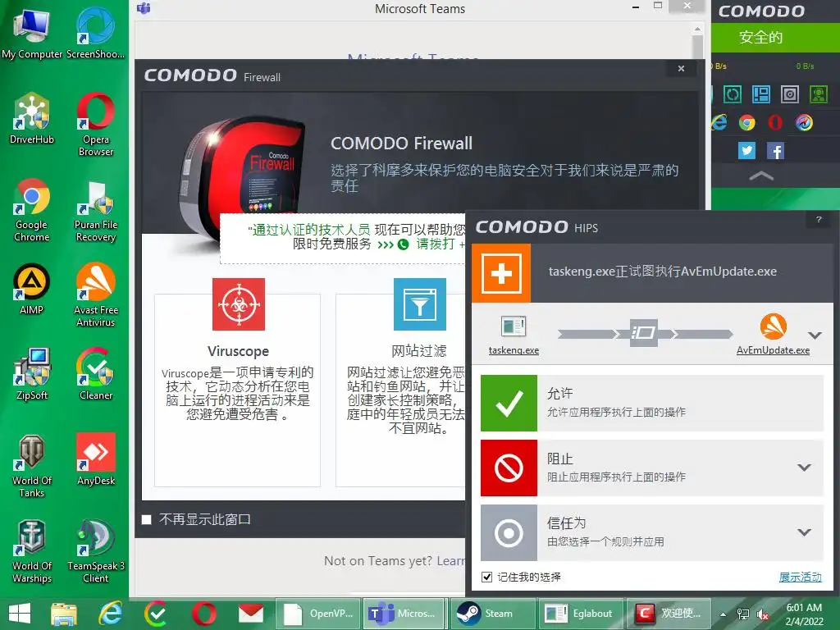This screenshot has width=840, height=630.
Task: Click the Microsoft Teams window scrollbar
Action: pos(697,47)
